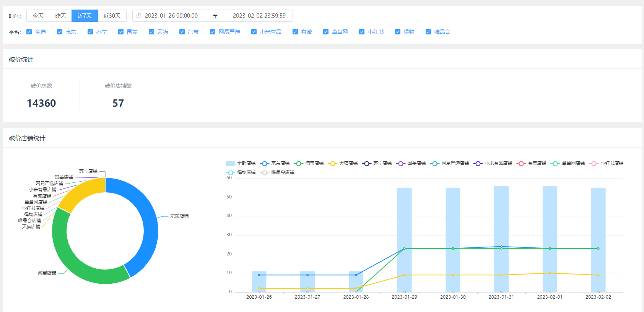Toggle the 小红书店铺 legend series
The height and width of the screenshot is (312, 644).
607,163
